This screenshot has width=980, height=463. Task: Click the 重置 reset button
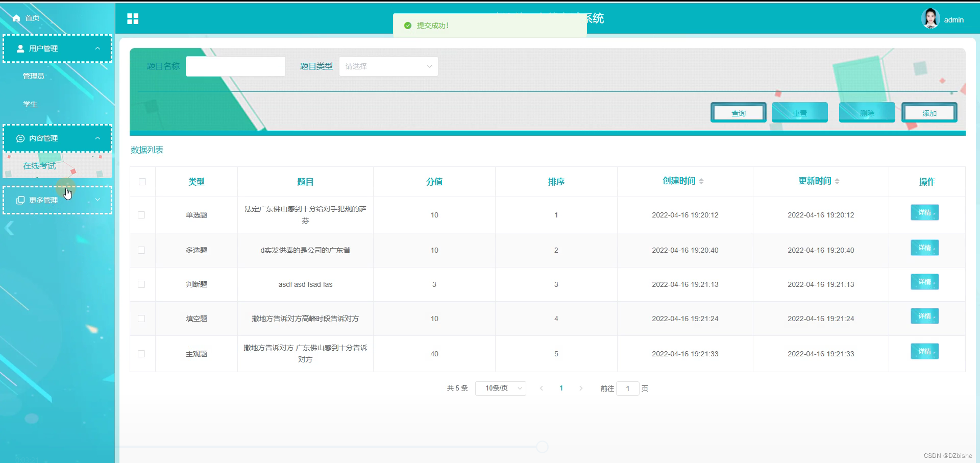coord(799,113)
